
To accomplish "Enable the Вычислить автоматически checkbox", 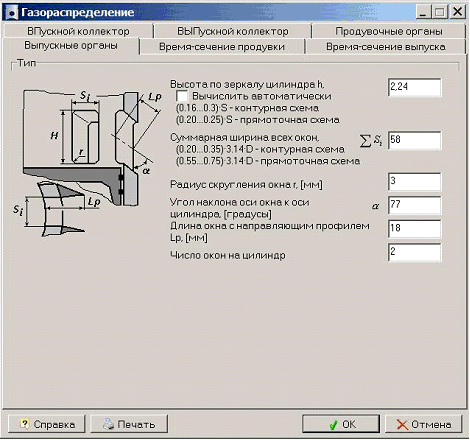I will click(182, 96).
